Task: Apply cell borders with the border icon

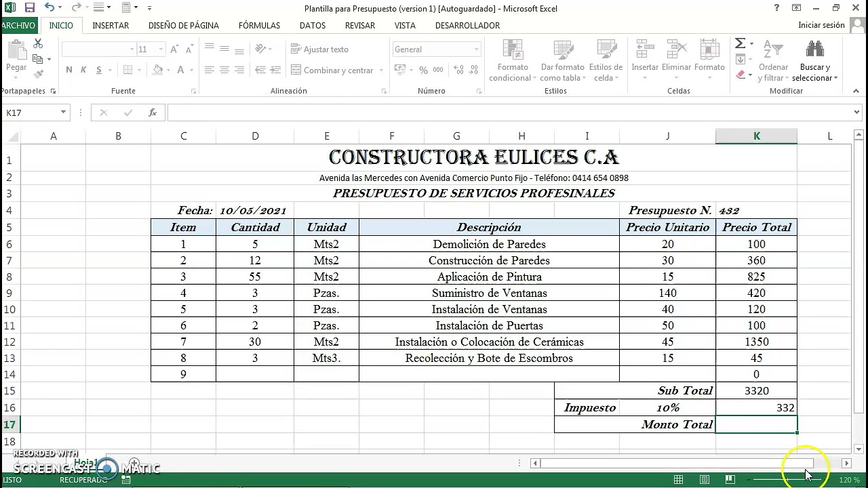Action: click(x=128, y=70)
